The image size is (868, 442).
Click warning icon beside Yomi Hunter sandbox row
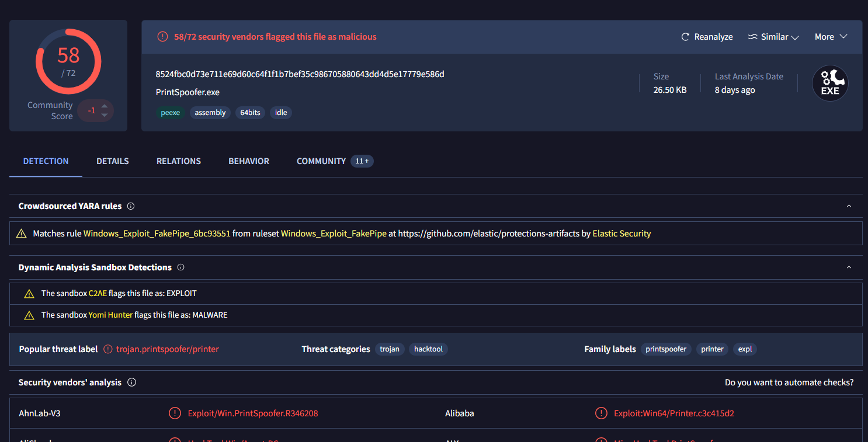pos(29,315)
